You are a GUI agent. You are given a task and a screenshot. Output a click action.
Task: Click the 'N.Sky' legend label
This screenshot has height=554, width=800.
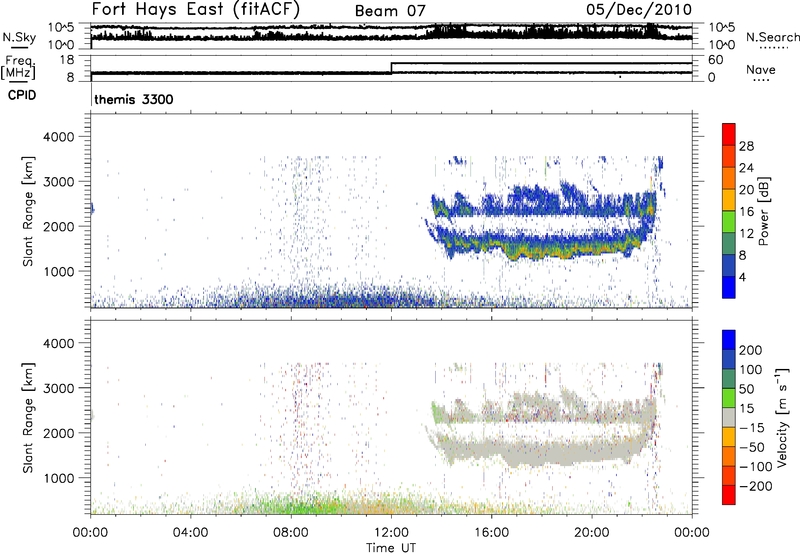(19, 37)
